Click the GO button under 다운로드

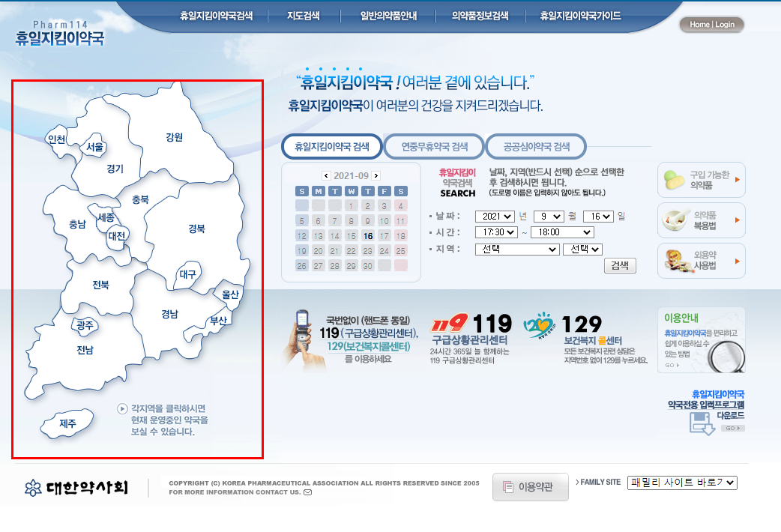[733, 429]
